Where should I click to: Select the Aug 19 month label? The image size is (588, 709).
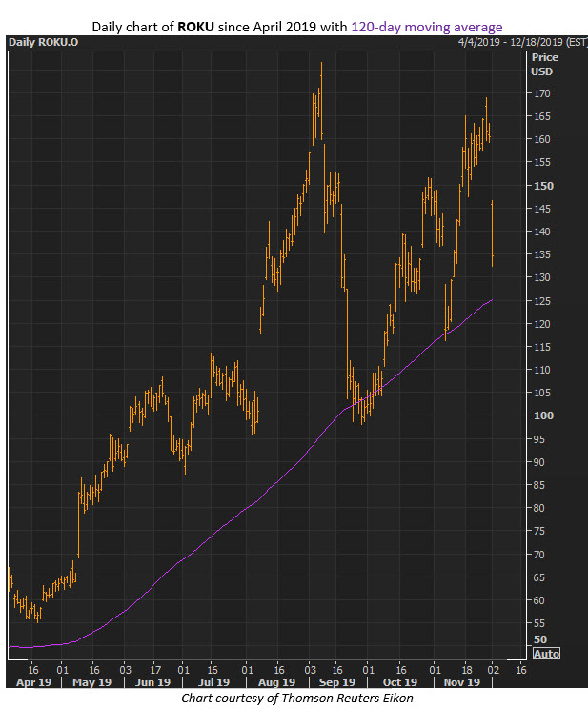pos(276,682)
